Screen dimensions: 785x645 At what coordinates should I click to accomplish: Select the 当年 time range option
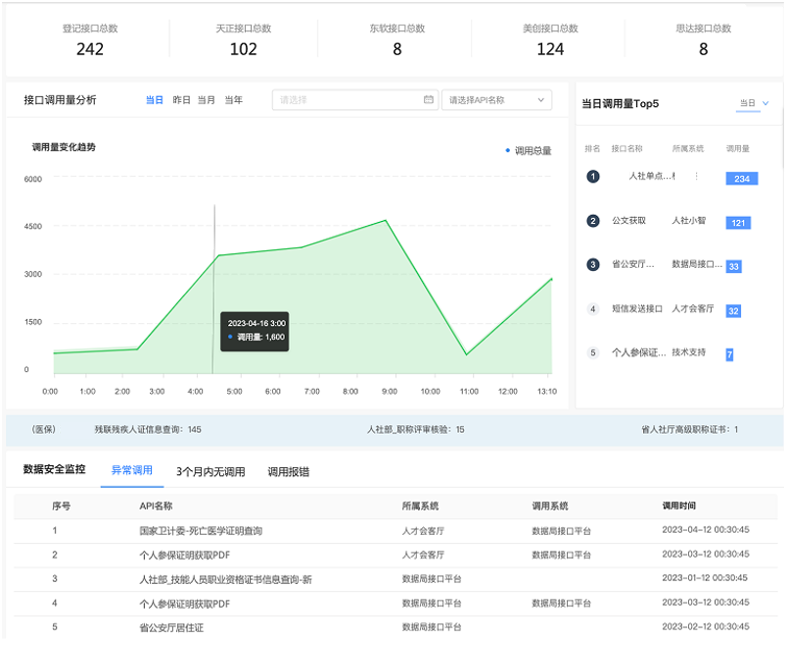point(233,100)
